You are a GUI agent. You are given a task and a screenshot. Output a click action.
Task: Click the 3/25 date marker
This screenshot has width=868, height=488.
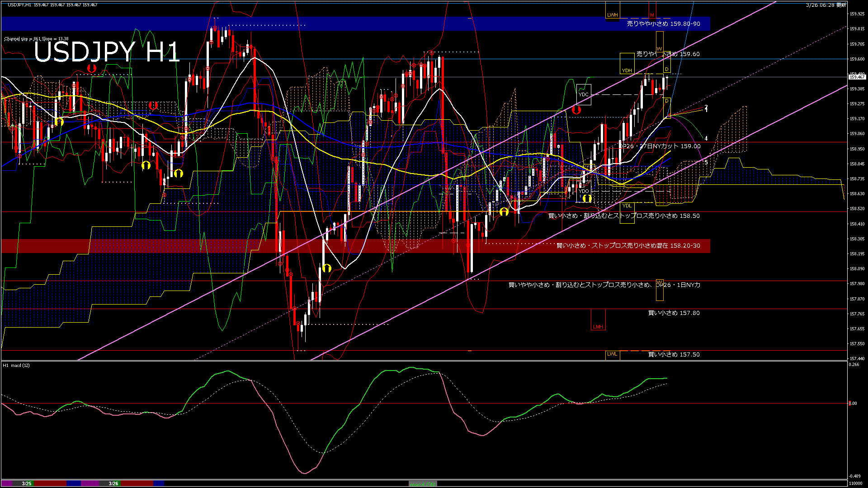pos(27,483)
